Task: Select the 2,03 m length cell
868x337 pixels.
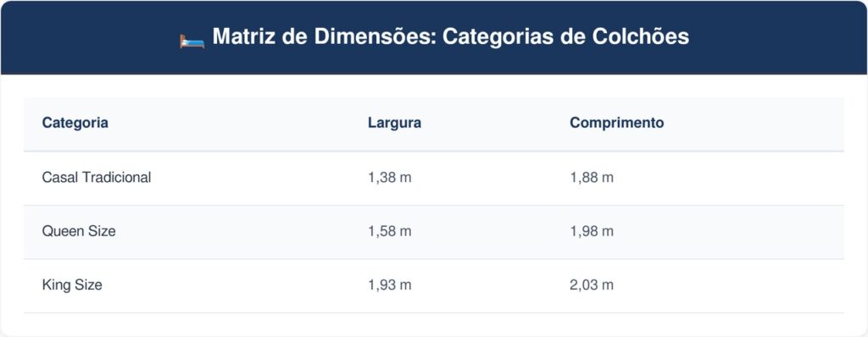Action: (x=592, y=285)
